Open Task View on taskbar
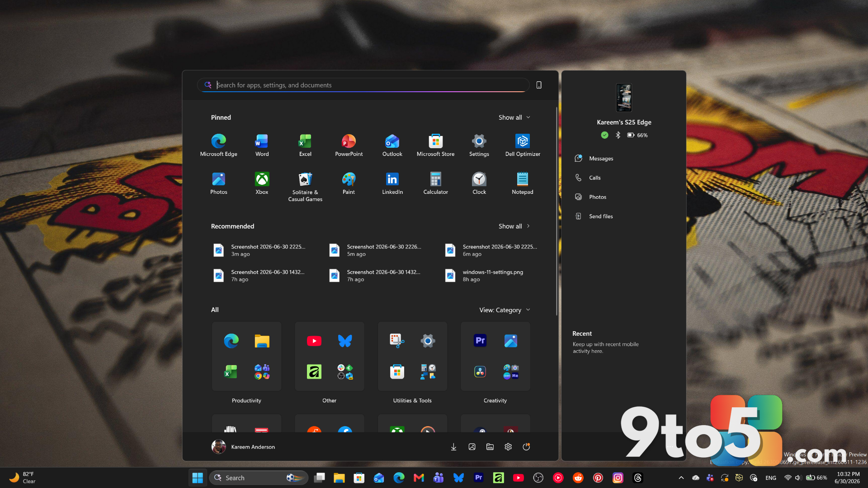This screenshot has height=488, width=868. [320, 478]
